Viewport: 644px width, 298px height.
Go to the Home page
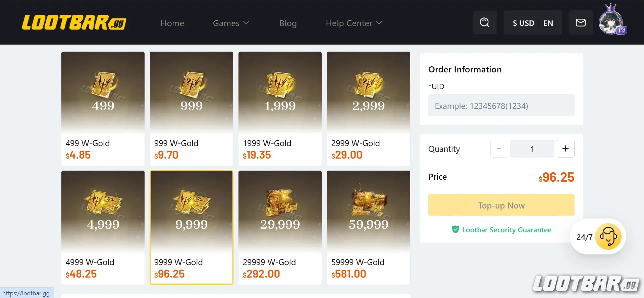(172, 23)
